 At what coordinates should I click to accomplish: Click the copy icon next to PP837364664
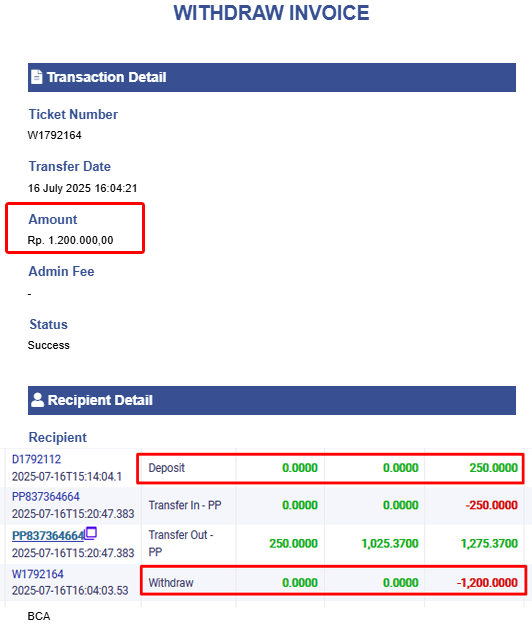[91, 533]
